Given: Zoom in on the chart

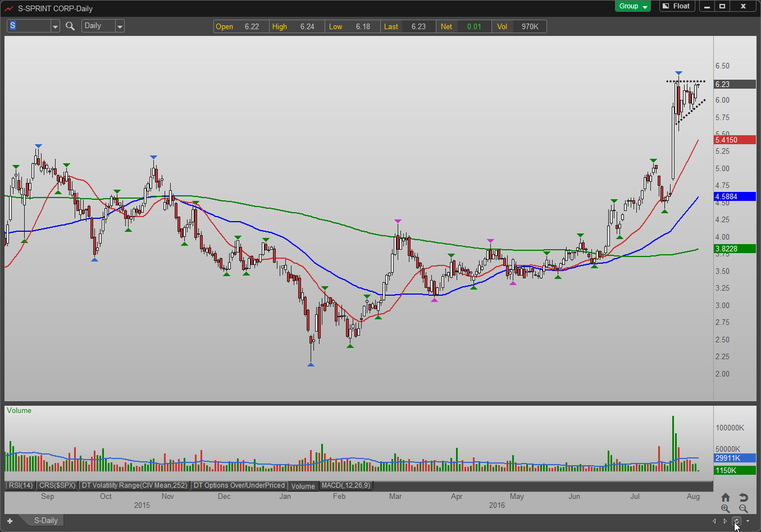Looking at the screenshot, I should (x=726, y=508).
